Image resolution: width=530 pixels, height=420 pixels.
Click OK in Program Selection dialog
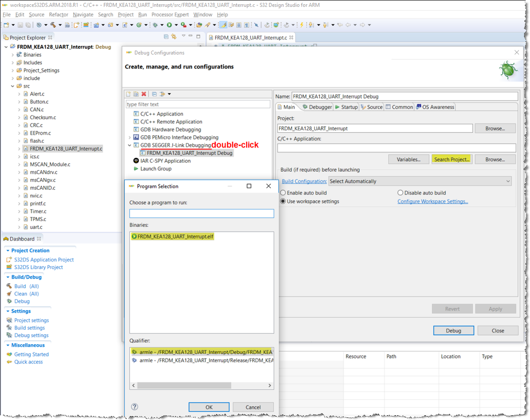tap(209, 407)
